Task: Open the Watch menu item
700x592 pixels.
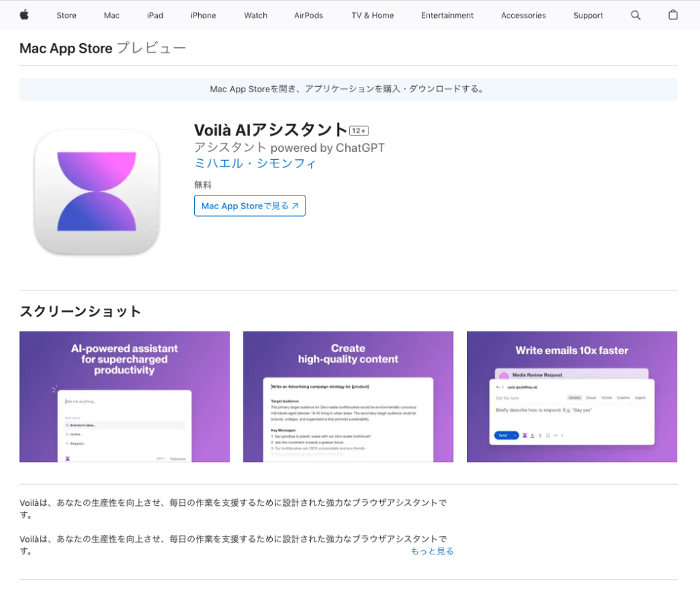Action: 256,15
